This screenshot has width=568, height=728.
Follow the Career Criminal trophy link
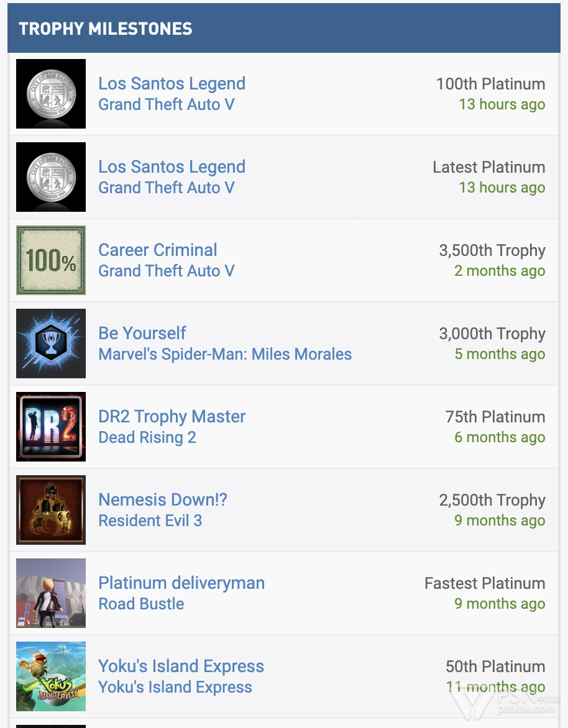coord(157,250)
